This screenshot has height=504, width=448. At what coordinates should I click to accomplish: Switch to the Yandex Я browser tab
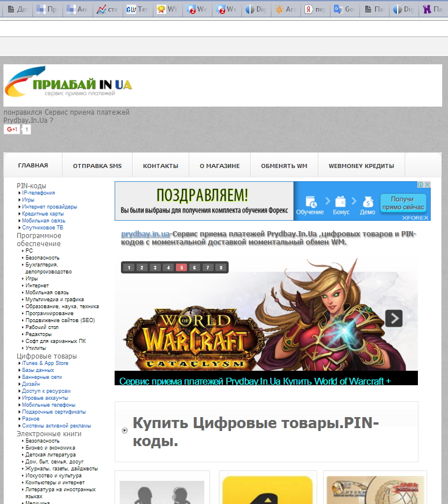pyautogui.click(x=315, y=9)
